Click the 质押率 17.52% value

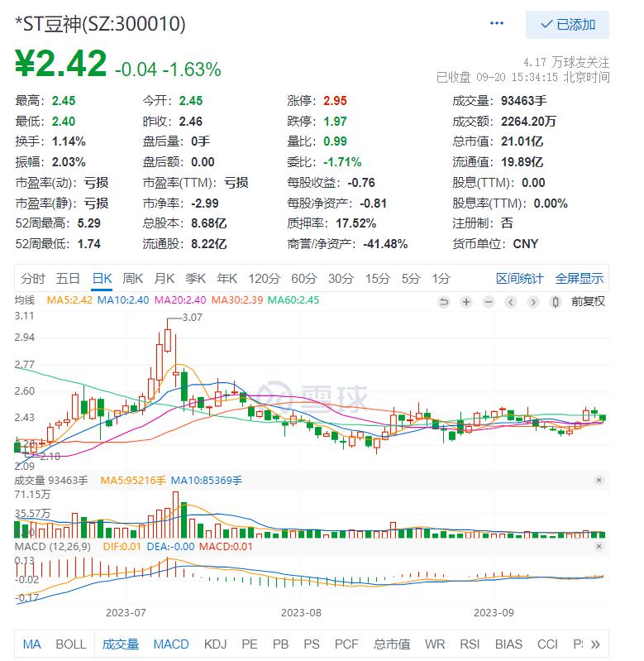click(x=356, y=223)
